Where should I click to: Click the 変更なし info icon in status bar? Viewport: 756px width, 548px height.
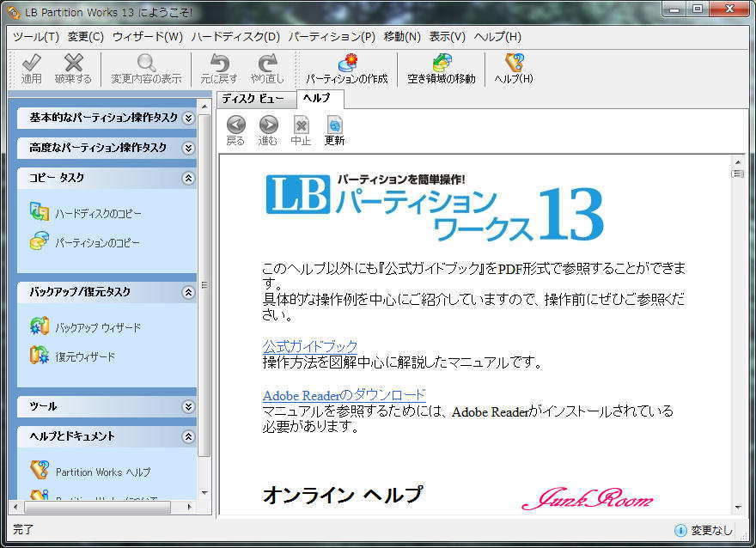click(x=680, y=530)
